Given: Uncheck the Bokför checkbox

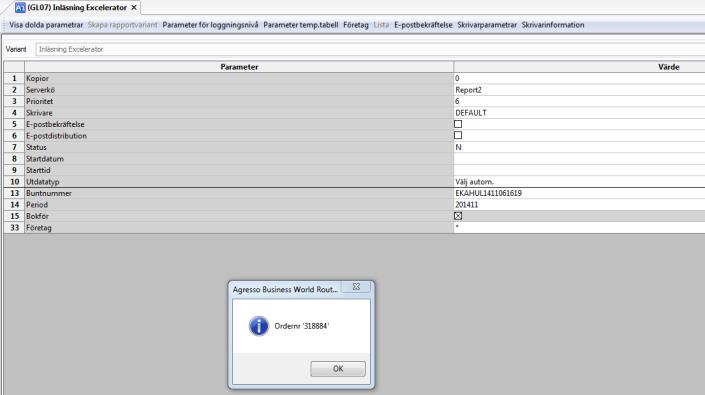Looking at the screenshot, I should coord(458,216).
